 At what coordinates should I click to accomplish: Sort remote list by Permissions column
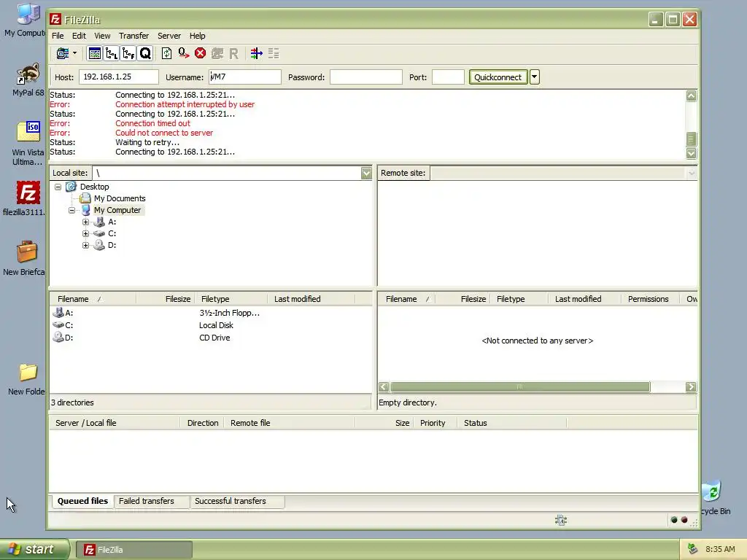coord(650,299)
